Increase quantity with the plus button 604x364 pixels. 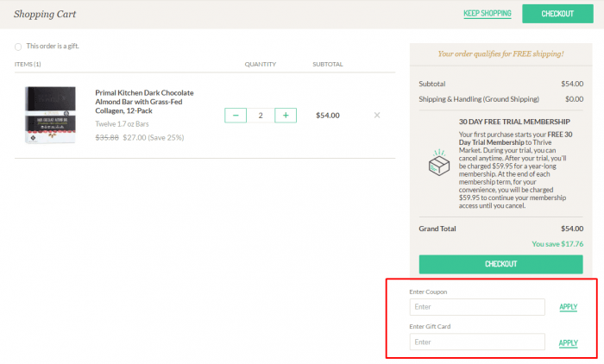coord(286,115)
